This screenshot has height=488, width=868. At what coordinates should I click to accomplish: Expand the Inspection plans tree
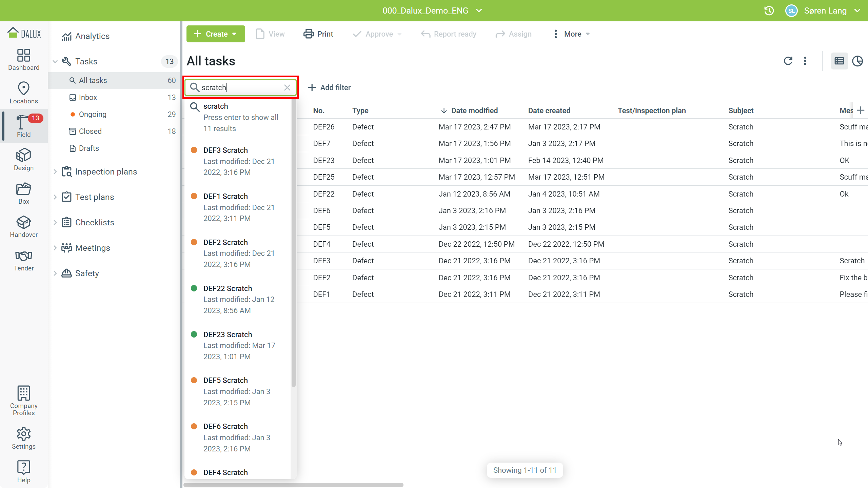coord(55,172)
